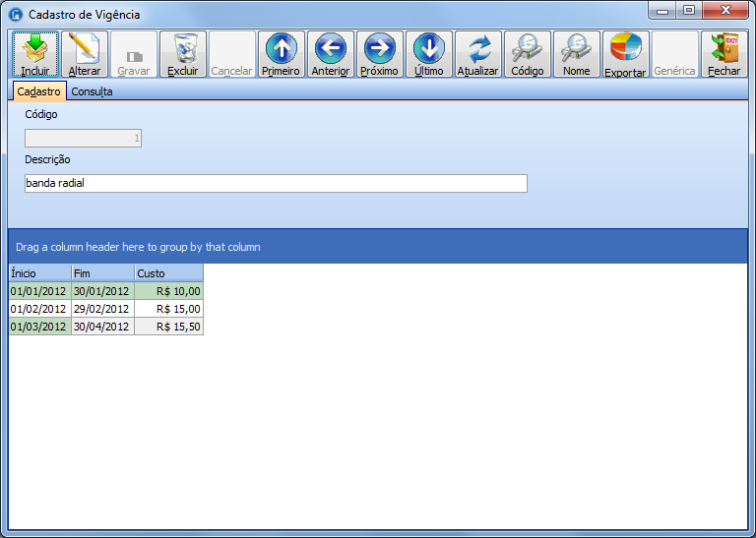Sort grid by the Custo column header
Viewport: 756px width, 538px height.
tap(168, 273)
